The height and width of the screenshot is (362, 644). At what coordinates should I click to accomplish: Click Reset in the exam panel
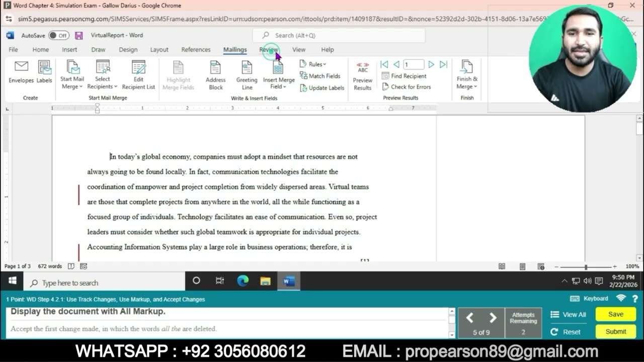click(x=566, y=332)
